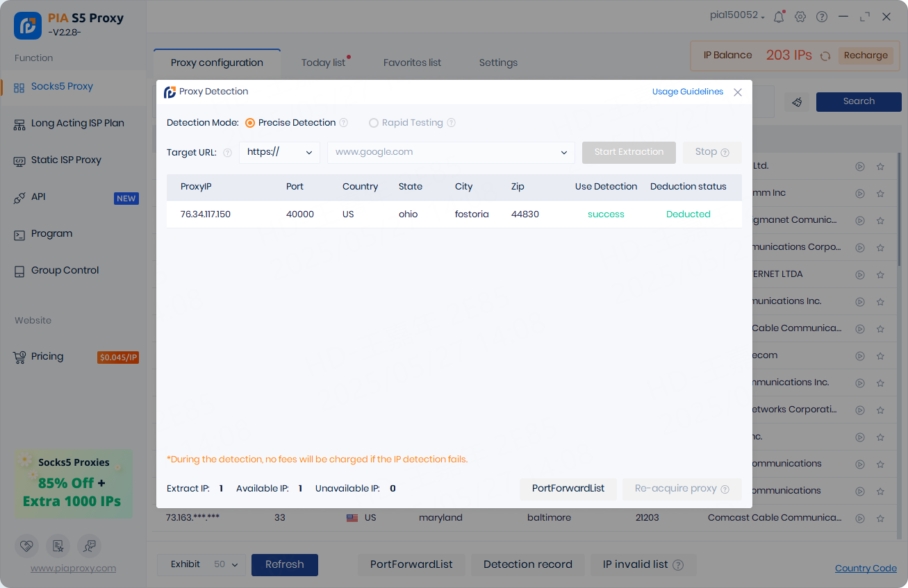This screenshot has height=588, width=908.
Task: Open the Usage Guidelines link
Action: pyautogui.click(x=687, y=92)
